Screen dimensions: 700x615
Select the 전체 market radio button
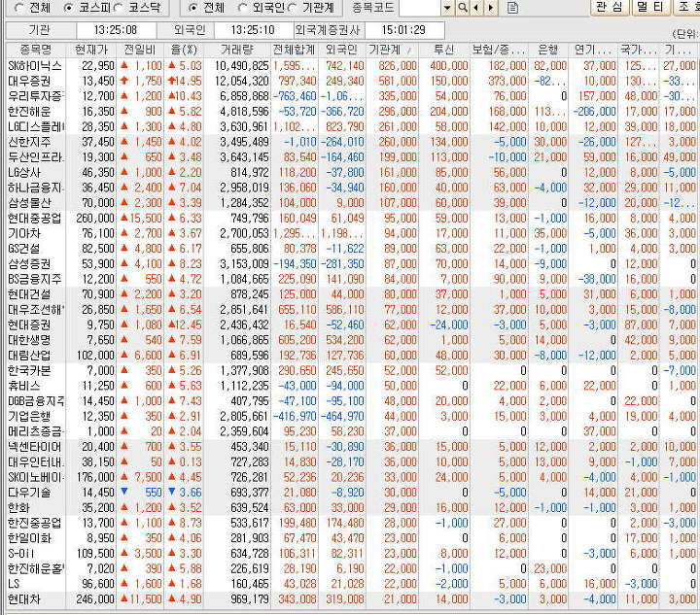[x=19, y=8]
